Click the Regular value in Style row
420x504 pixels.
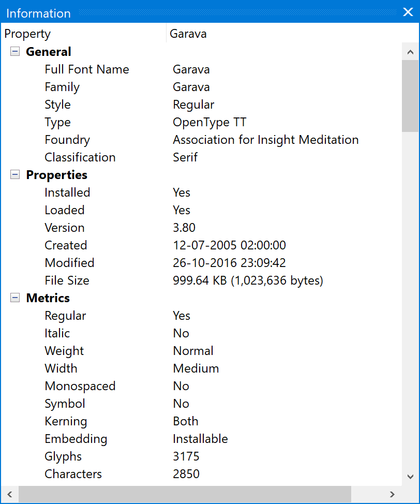click(193, 105)
